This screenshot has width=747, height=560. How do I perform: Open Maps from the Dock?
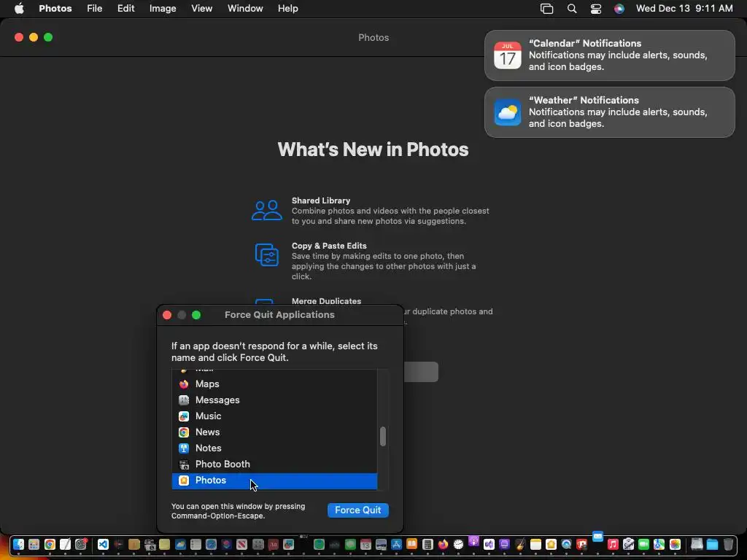click(x=659, y=544)
